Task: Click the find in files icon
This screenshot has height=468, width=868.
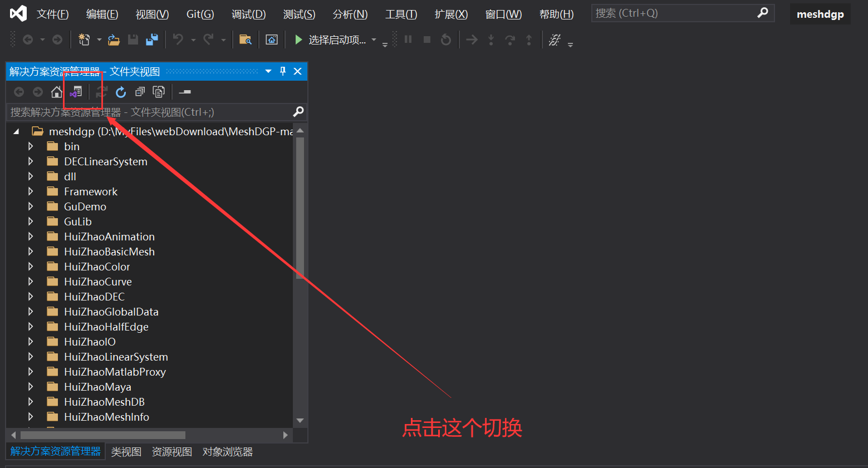Action: tap(245, 40)
